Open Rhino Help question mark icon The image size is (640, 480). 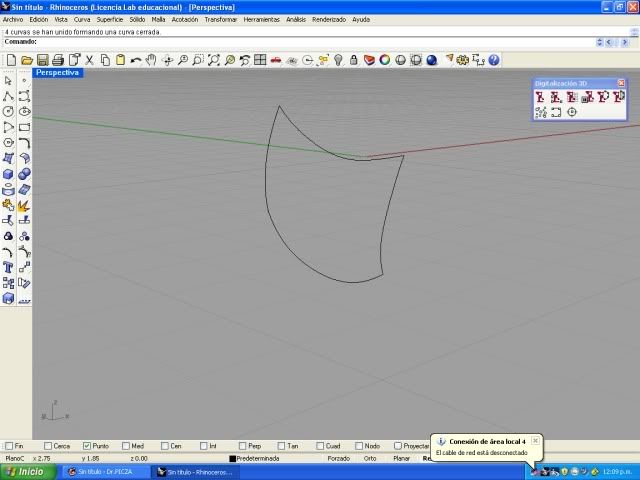point(494,60)
